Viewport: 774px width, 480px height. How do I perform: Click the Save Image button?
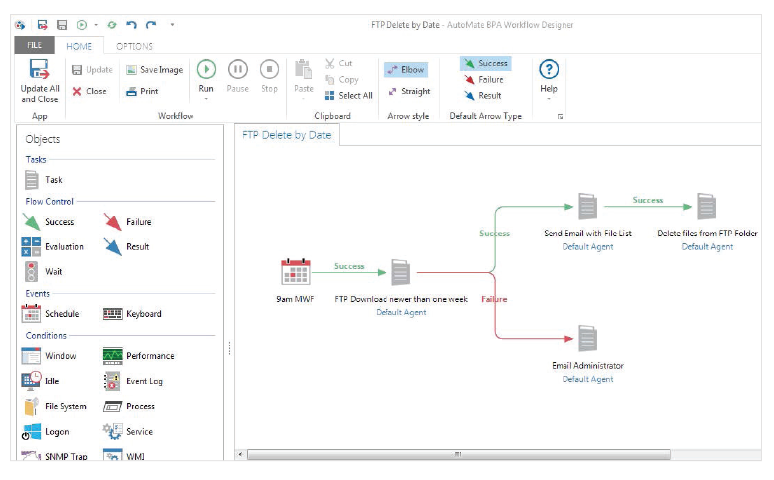(x=154, y=70)
